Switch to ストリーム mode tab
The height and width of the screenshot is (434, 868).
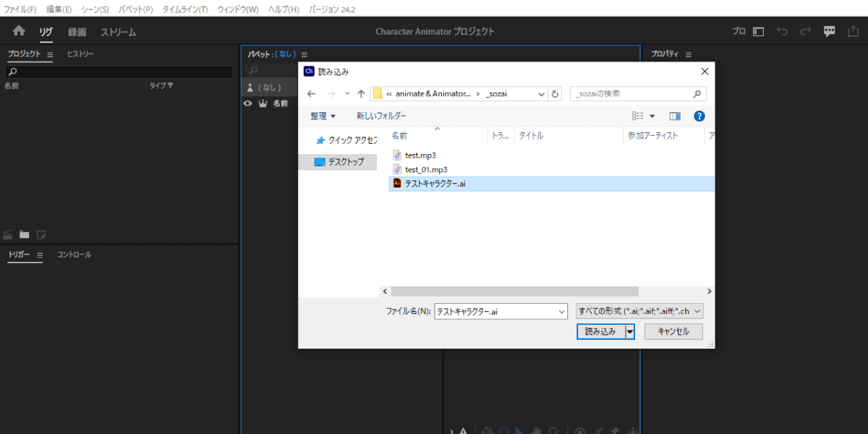pyautogui.click(x=119, y=32)
